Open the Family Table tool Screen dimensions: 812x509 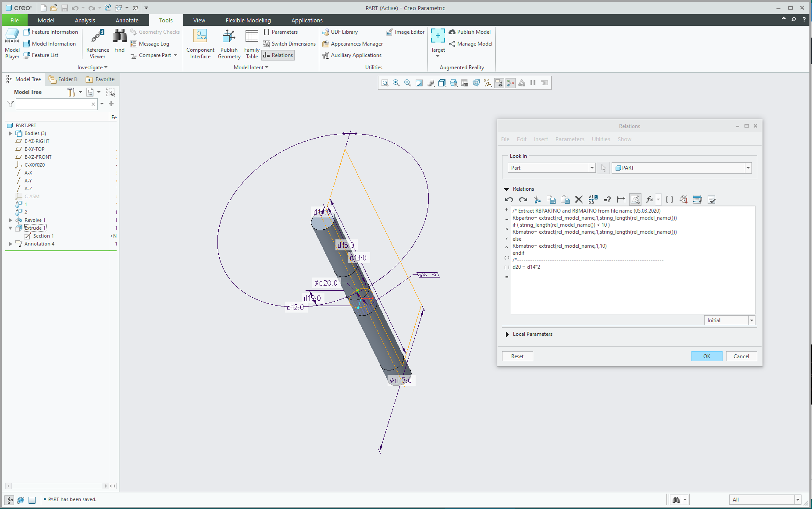[252, 44]
